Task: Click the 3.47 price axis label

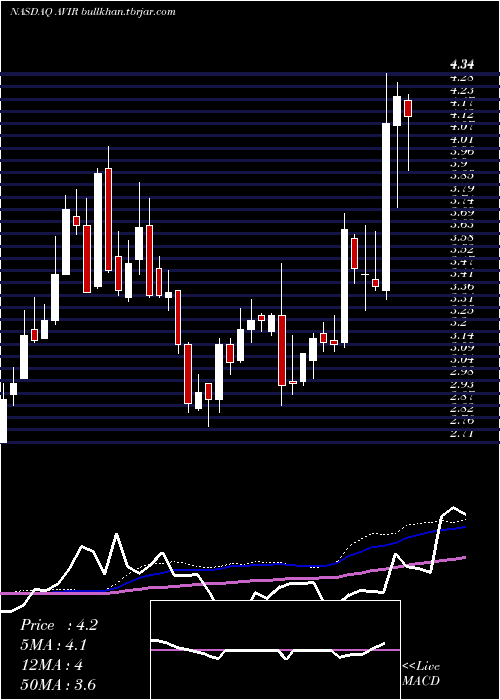Action: 462,262
